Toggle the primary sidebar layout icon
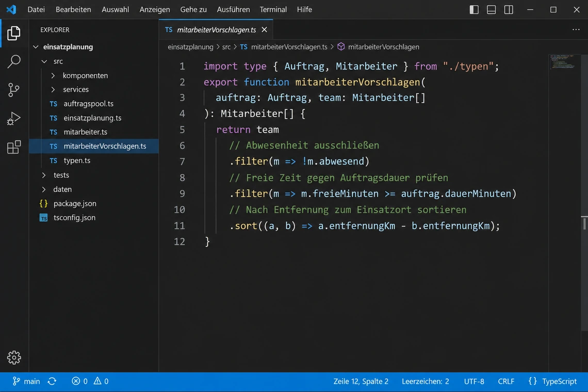This screenshot has height=392, width=588. pyautogui.click(x=474, y=9)
